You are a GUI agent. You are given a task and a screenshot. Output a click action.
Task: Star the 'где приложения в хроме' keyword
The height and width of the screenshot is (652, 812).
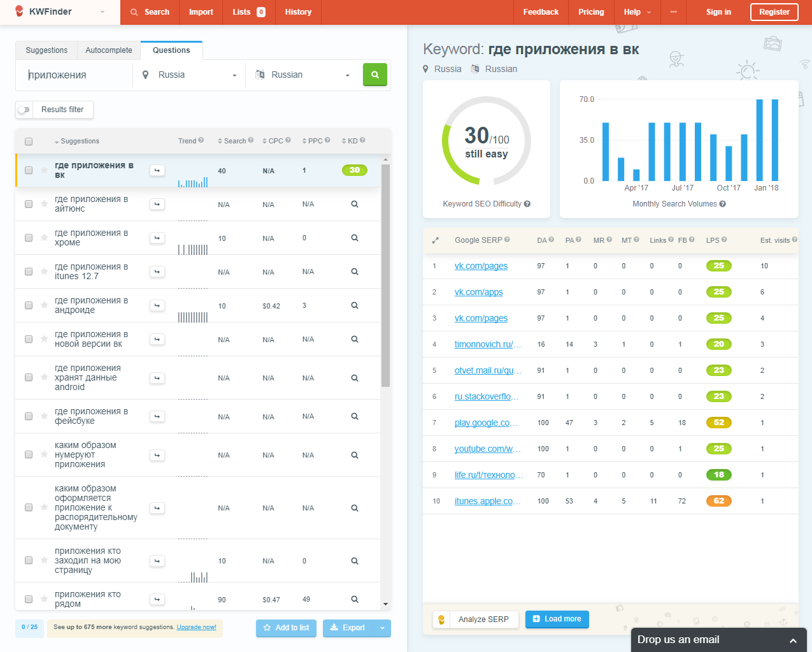pos(45,238)
